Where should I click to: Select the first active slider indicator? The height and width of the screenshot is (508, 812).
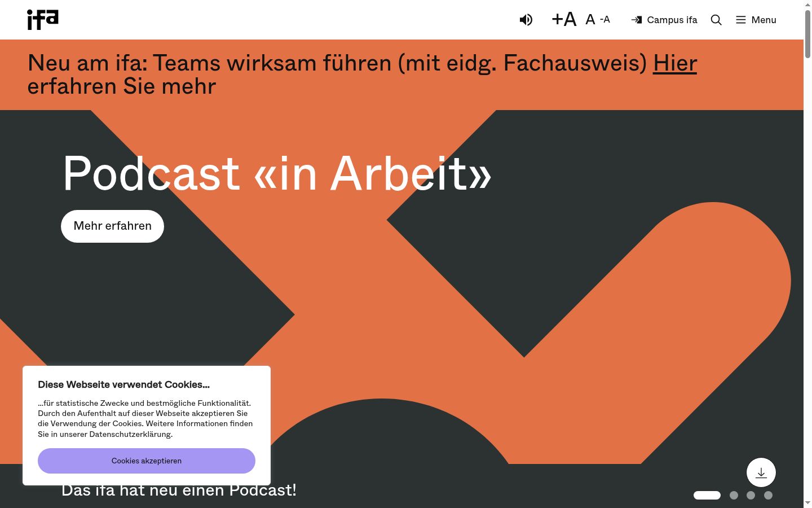pos(707,495)
